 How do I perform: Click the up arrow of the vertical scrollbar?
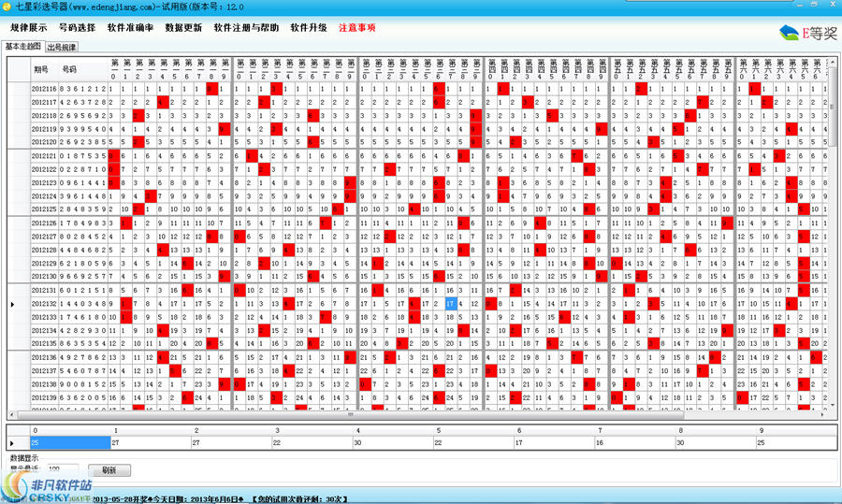tap(833, 63)
